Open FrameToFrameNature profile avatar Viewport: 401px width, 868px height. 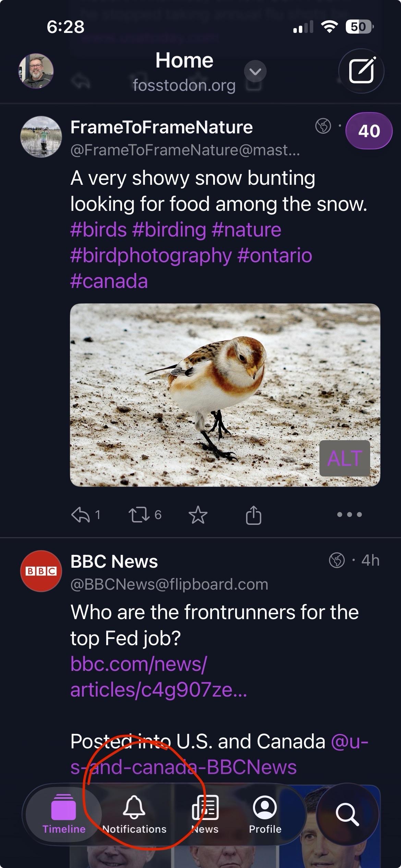tap(41, 137)
